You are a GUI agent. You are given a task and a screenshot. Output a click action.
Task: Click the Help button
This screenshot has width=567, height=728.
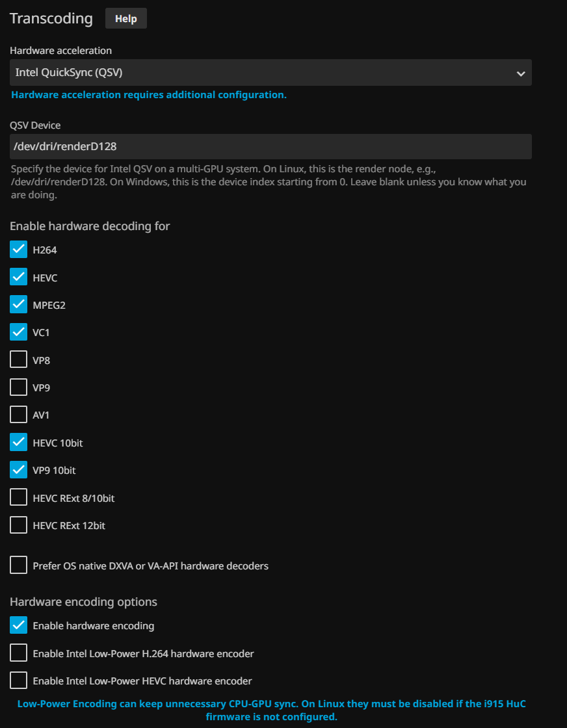click(x=126, y=19)
